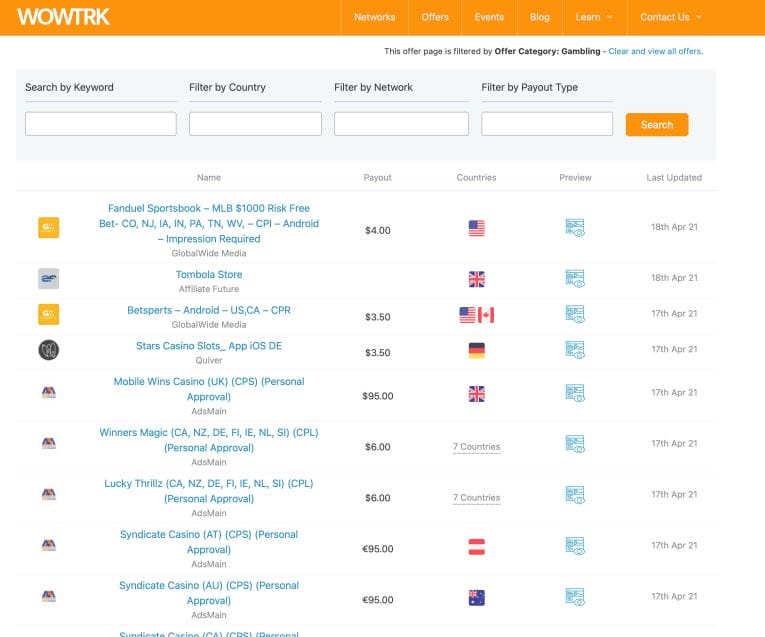The image size is (765, 637).
Task: Open the Filter by Payout Type selector
Action: point(547,124)
